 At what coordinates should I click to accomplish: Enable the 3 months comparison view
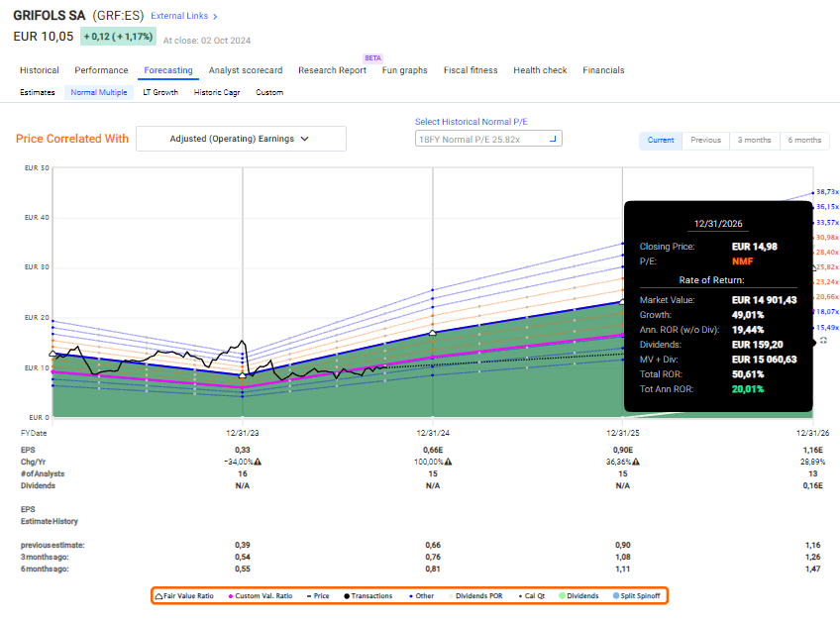754,140
